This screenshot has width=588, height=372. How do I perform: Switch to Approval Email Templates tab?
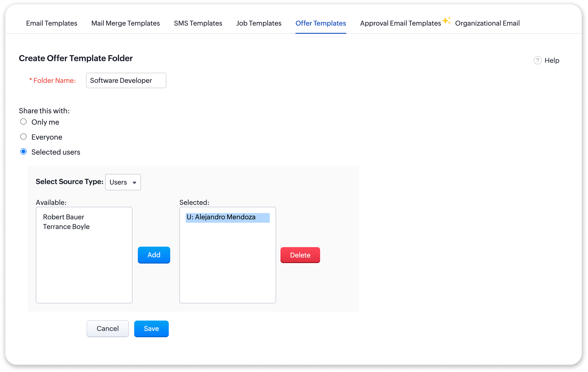400,23
